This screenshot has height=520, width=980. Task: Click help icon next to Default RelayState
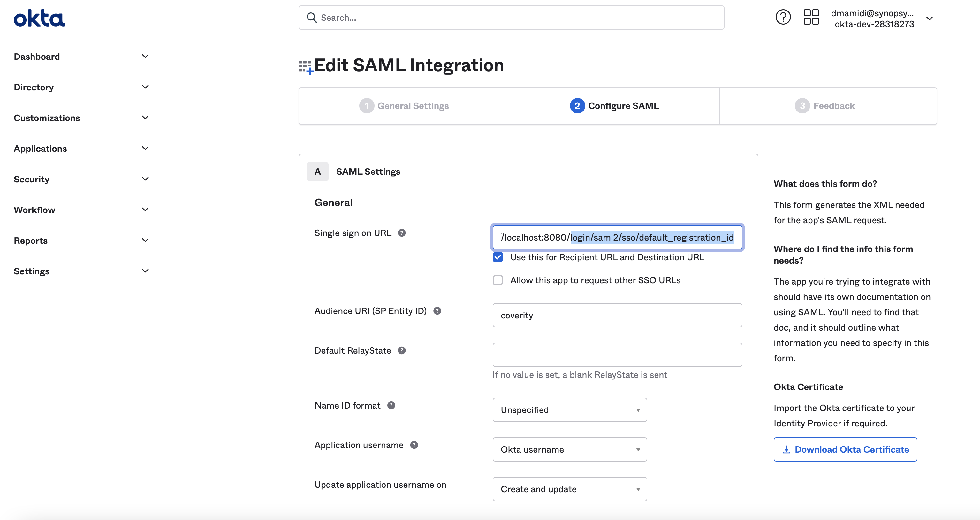402,350
